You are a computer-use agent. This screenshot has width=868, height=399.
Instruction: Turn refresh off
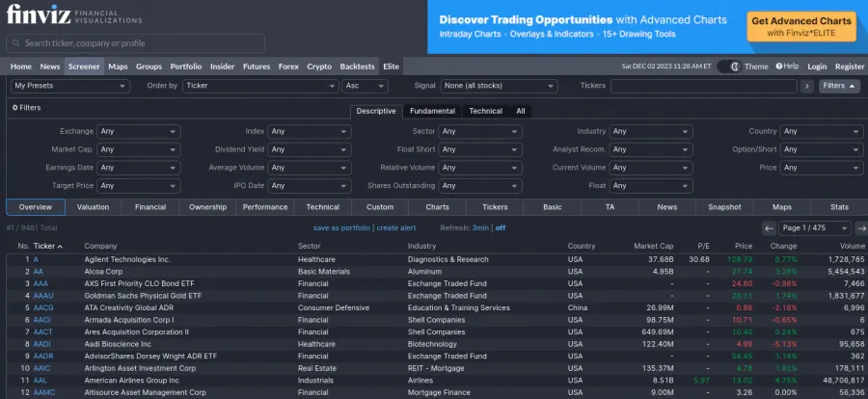pyautogui.click(x=501, y=228)
